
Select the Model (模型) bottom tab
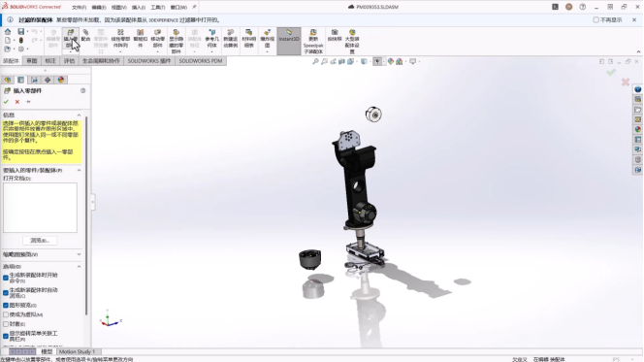(47, 351)
